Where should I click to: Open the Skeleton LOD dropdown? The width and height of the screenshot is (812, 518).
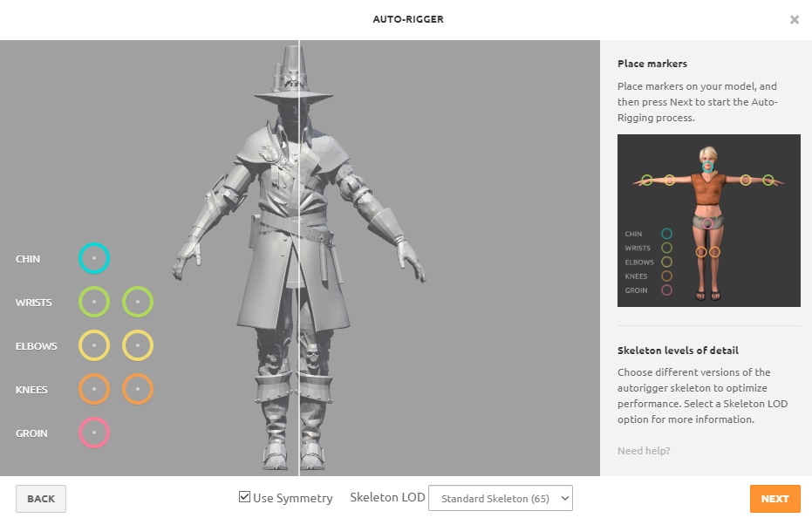point(501,498)
